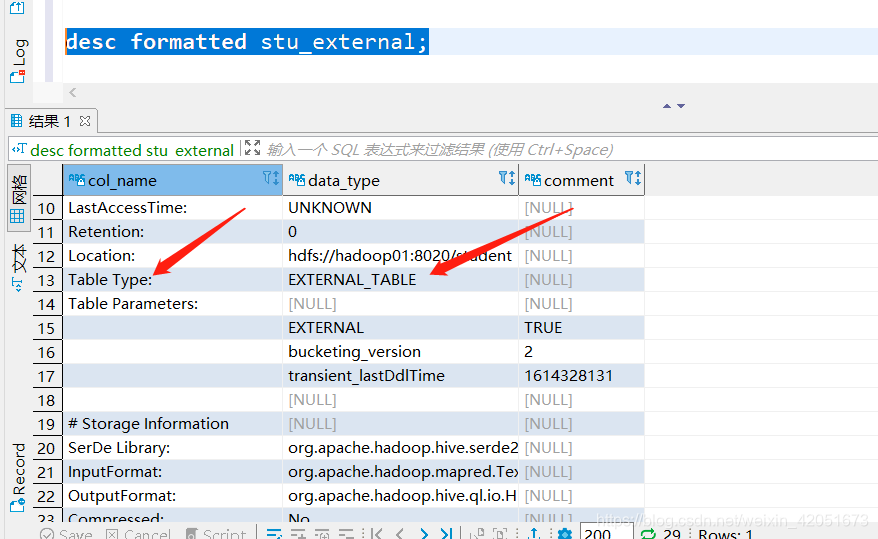
Task: Select the org.apache.hadoop.hive.serde2 cell
Action: tap(400, 448)
